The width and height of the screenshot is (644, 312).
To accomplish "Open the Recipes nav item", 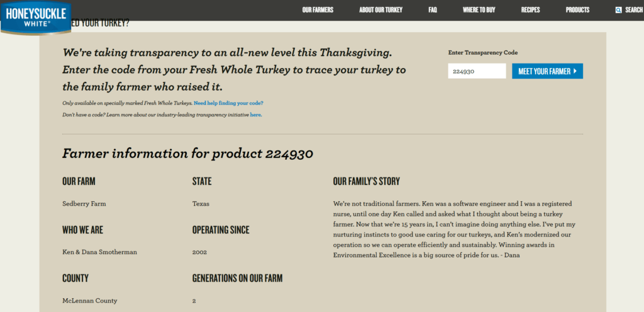I will [x=531, y=10].
